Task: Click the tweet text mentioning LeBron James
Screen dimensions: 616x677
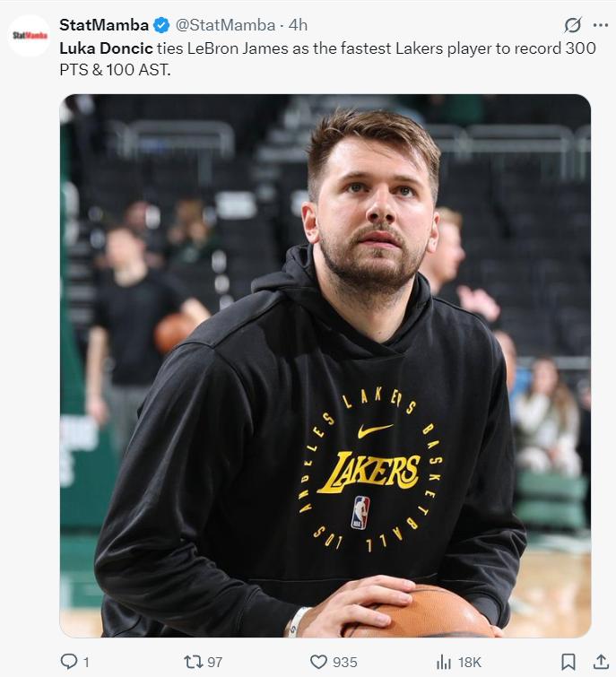Action: (x=327, y=58)
